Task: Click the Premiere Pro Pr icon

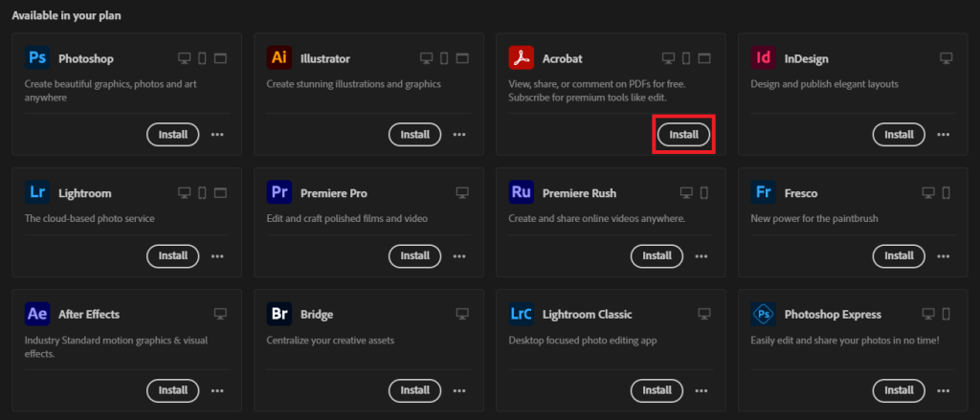Action: pyautogui.click(x=279, y=193)
